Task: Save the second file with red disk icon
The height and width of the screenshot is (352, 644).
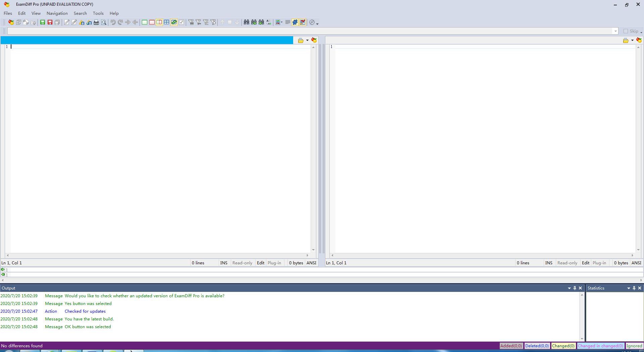Action: click(50, 23)
